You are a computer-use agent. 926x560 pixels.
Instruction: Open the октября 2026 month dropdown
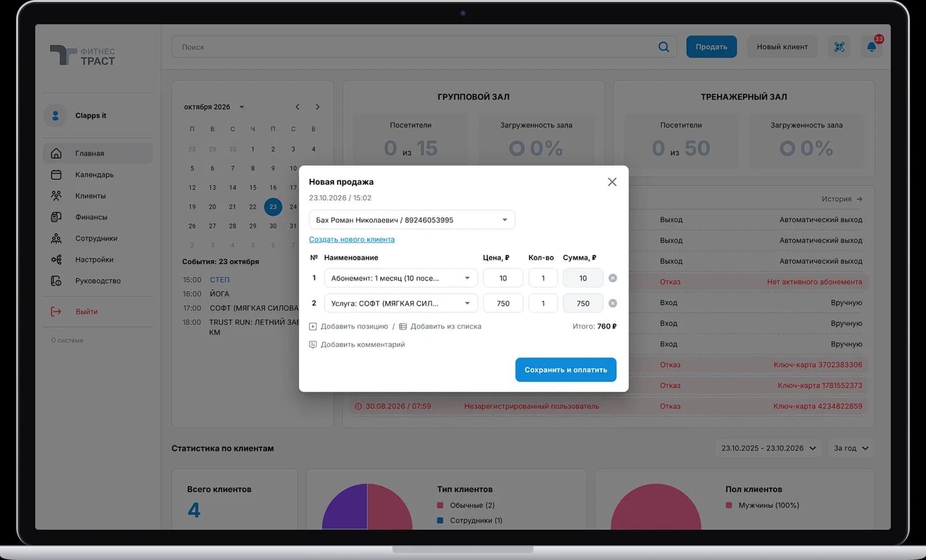[214, 107]
